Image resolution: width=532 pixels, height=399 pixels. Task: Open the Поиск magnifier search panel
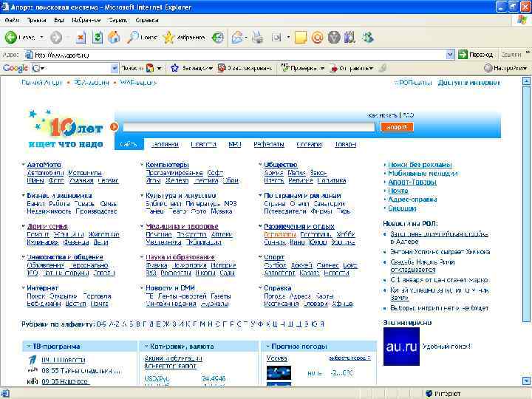(x=141, y=38)
